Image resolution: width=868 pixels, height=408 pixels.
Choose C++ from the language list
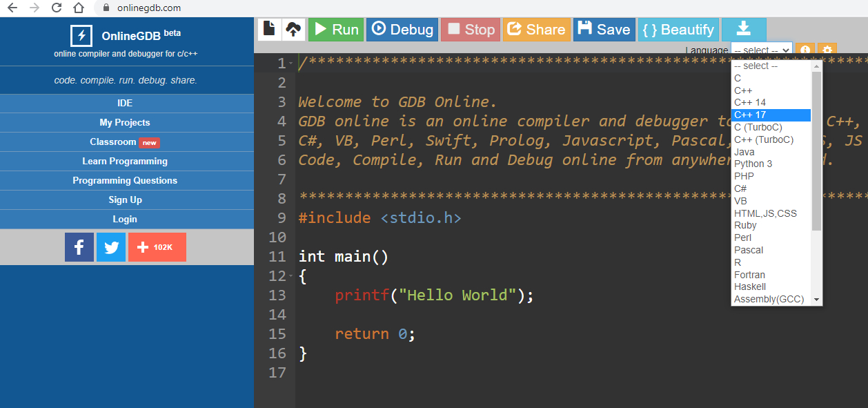coord(771,90)
